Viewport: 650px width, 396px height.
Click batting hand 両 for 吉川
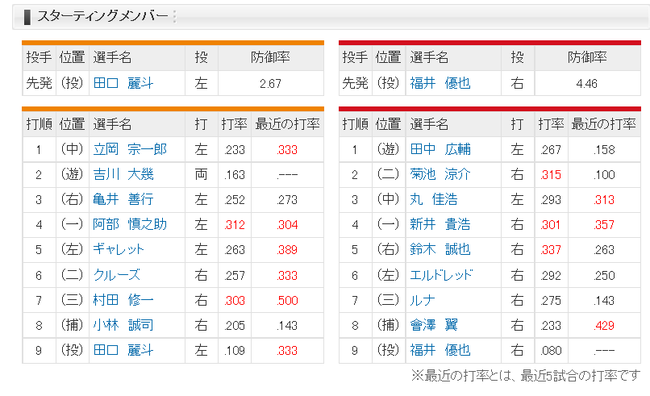pos(201,174)
